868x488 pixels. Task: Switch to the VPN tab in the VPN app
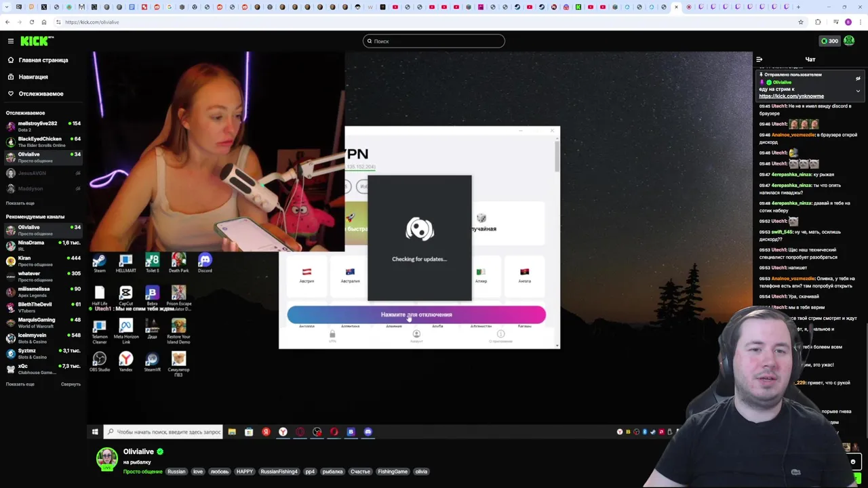332,336
